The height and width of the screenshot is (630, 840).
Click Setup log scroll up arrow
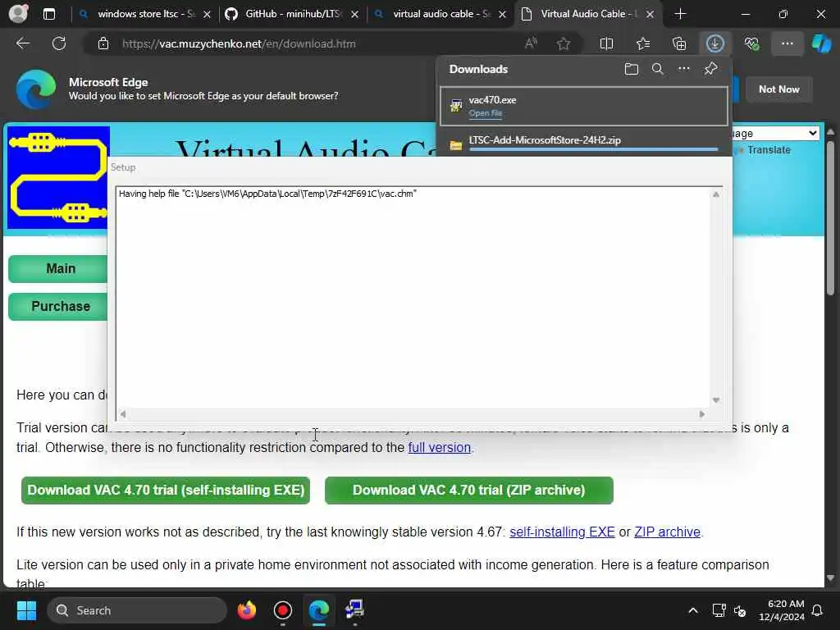(716, 194)
